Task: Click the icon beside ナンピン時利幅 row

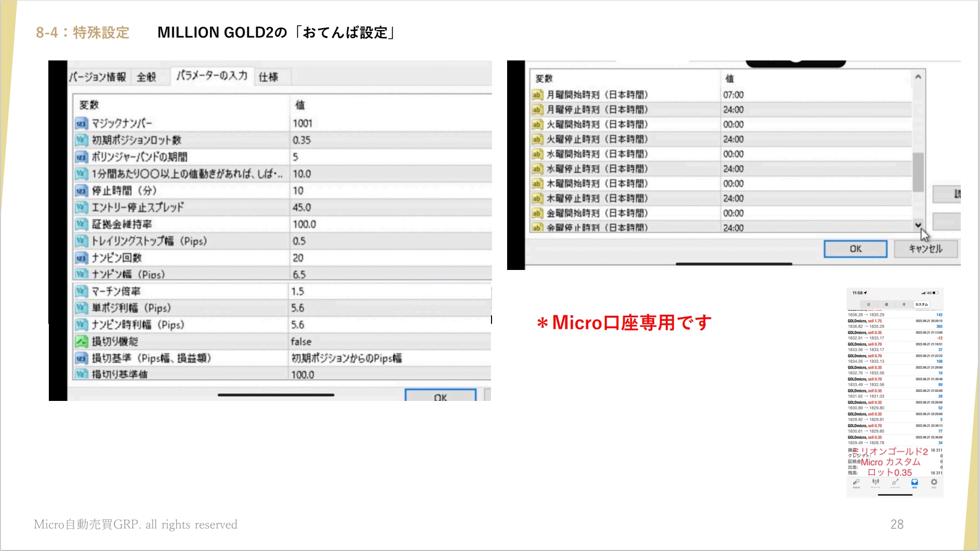Action: 81,325
